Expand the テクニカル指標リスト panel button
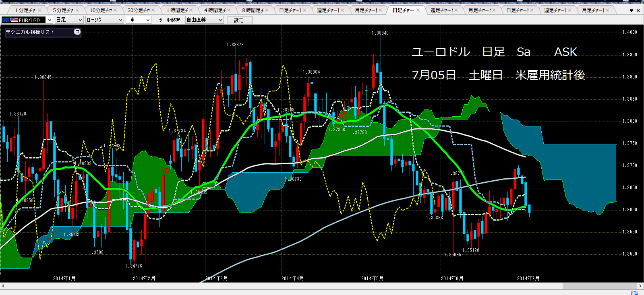Screen dimensions: 644x295 click(77, 32)
